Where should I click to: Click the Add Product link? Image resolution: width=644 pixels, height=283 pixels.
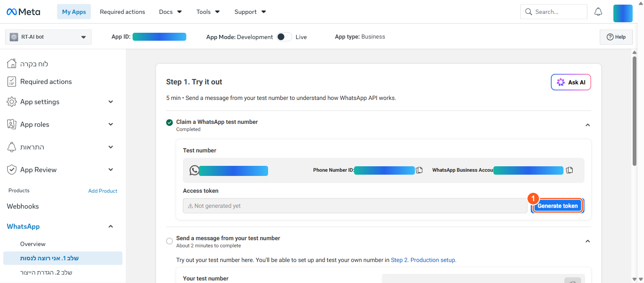click(x=103, y=191)
